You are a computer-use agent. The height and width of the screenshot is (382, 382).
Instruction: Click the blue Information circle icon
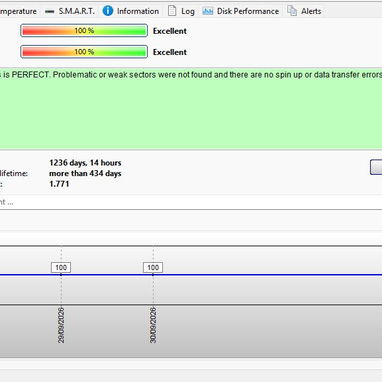[108, 11]
